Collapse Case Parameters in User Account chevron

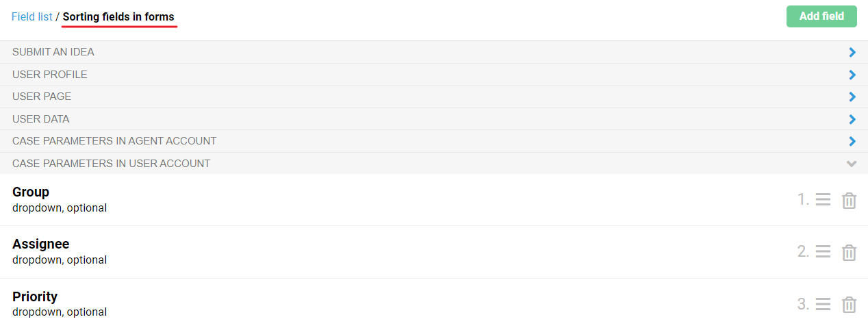[x=852, y=164]
